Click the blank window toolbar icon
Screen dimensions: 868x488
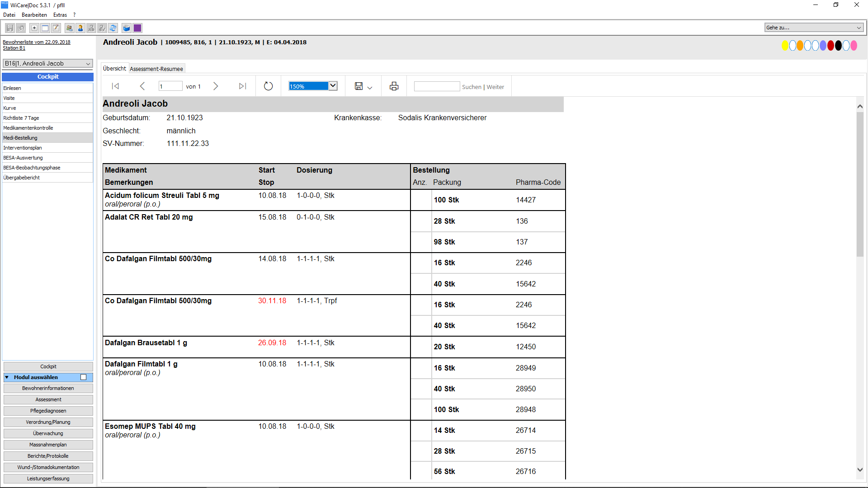pos(45,28)
